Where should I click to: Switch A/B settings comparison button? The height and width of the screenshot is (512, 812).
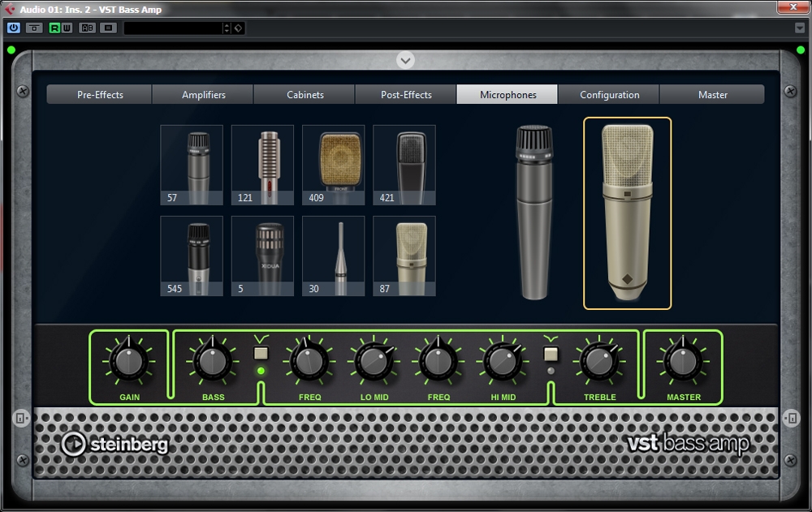pos(87,28)
